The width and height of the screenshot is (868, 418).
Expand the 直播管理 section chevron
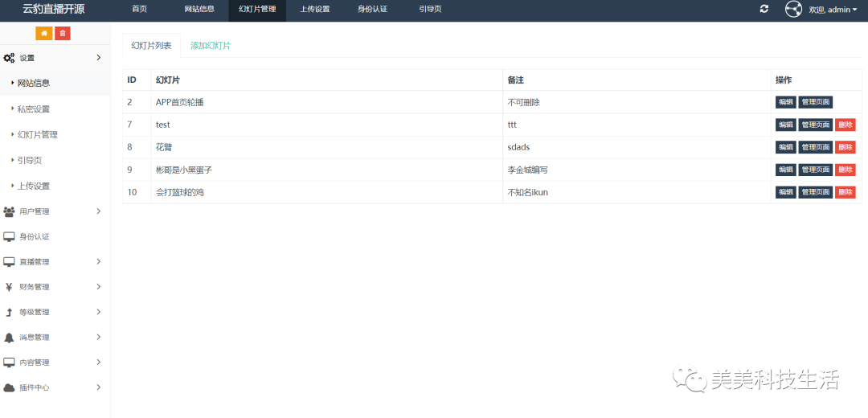pyautogui.click(x=99, y=261)
